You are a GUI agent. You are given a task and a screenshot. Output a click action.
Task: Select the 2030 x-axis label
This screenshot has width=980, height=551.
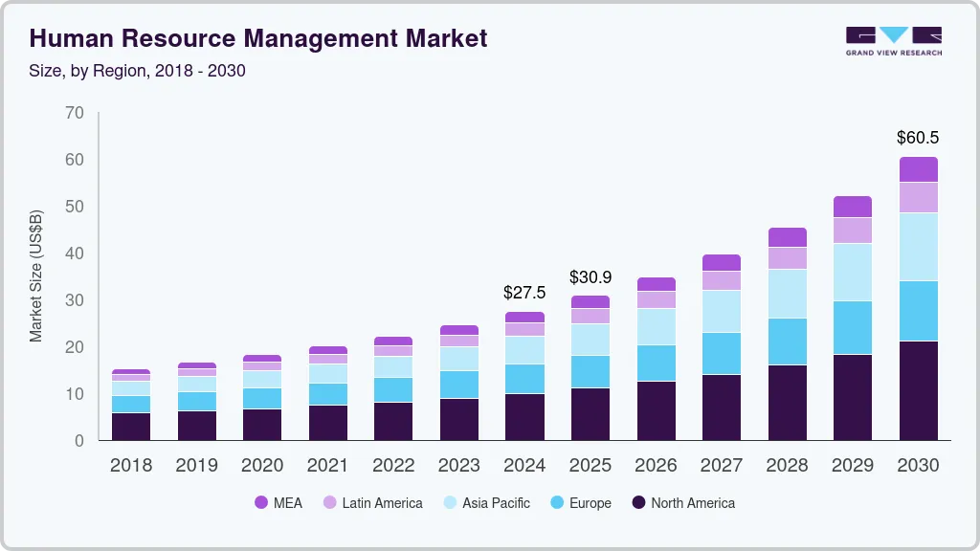pos(918,466)
